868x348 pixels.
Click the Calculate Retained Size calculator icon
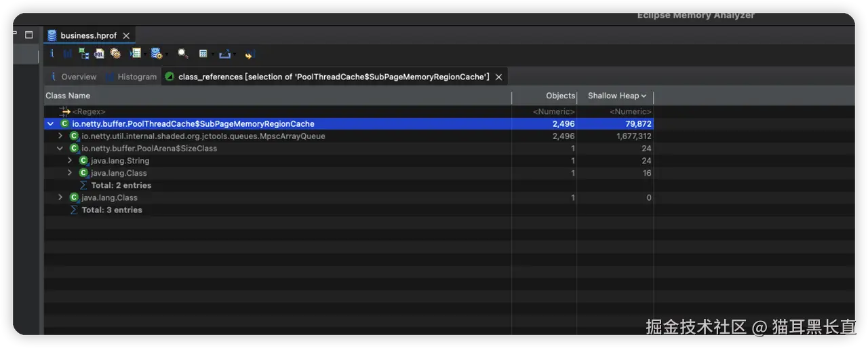[x=203, y=54]
